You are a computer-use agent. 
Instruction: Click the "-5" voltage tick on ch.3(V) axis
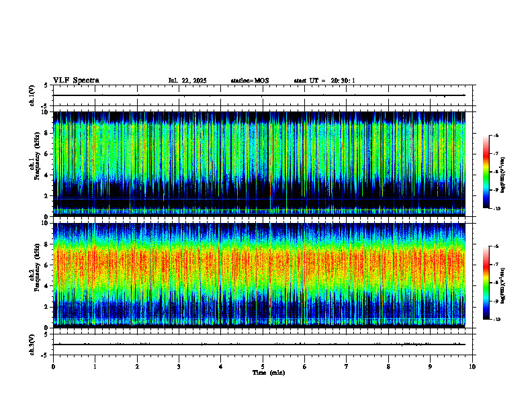45,355
